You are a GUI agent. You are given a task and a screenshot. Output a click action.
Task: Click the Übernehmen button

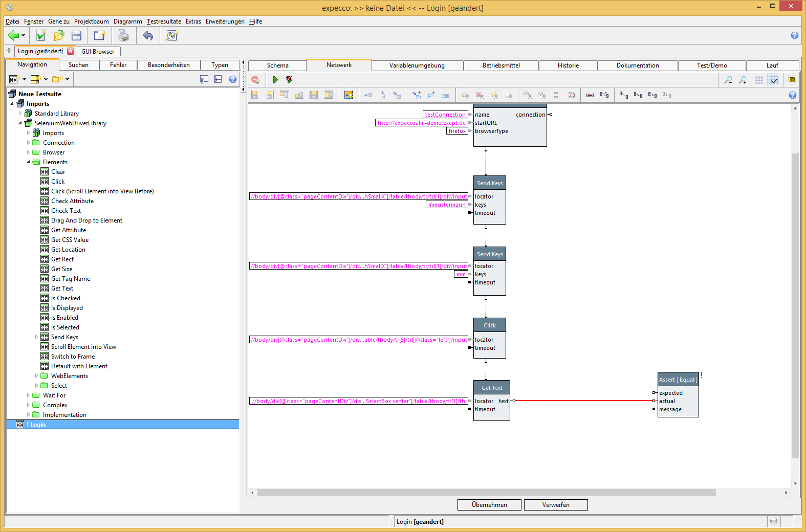[x=489, y=505]
